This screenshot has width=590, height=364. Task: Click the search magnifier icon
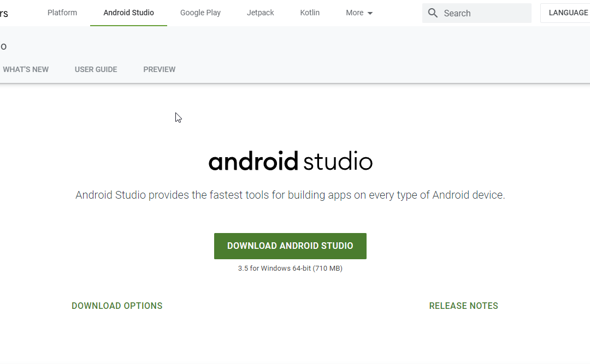433,13
